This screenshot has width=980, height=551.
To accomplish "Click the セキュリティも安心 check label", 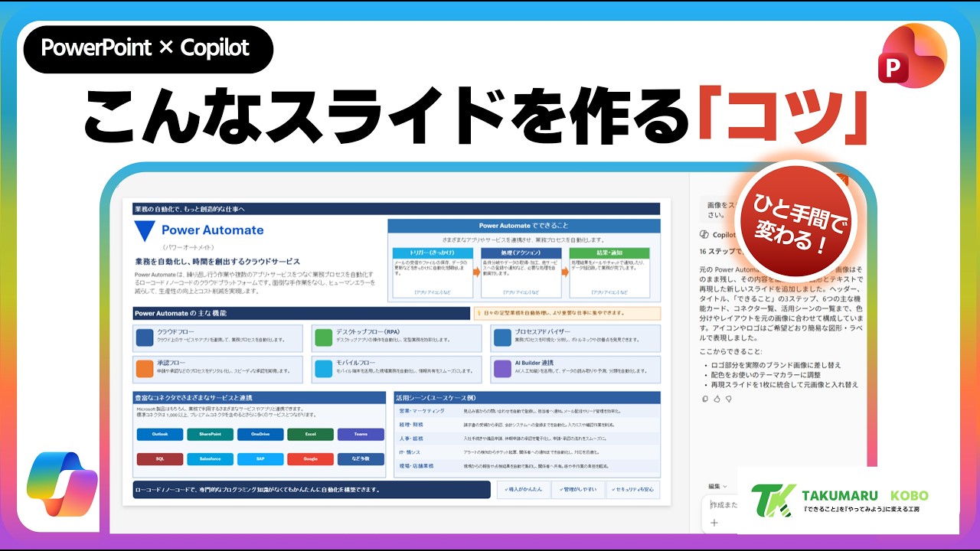I will point(633,491).
